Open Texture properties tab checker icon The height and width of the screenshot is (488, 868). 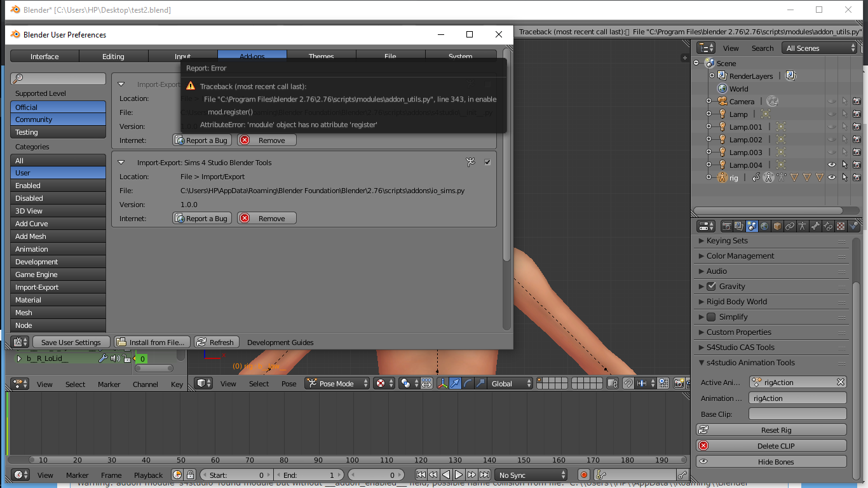click(x=841, y=226)
